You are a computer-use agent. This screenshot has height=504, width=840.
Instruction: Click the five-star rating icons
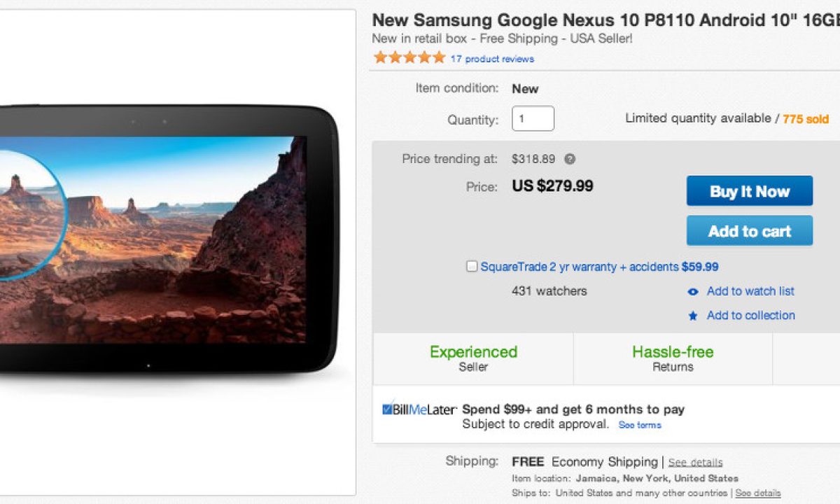(409, 58)
